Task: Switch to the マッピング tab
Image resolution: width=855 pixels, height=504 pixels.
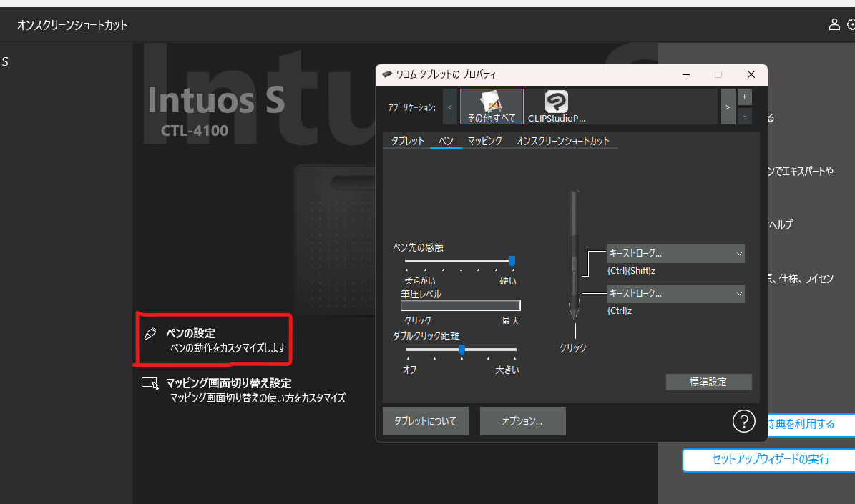Action: click(x=485, y=141)
